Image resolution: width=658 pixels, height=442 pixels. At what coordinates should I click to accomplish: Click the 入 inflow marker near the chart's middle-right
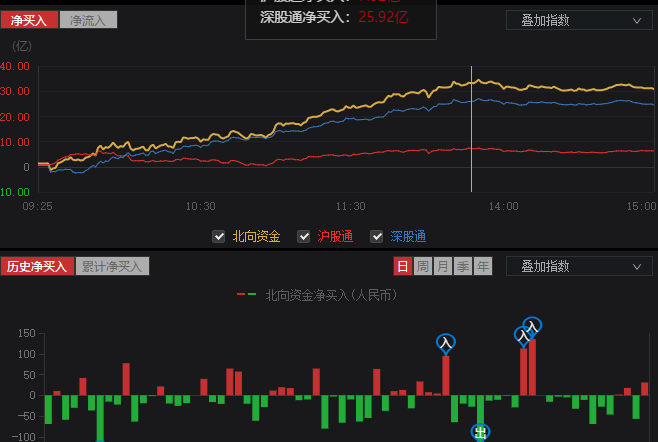click(x=446, y=344)
